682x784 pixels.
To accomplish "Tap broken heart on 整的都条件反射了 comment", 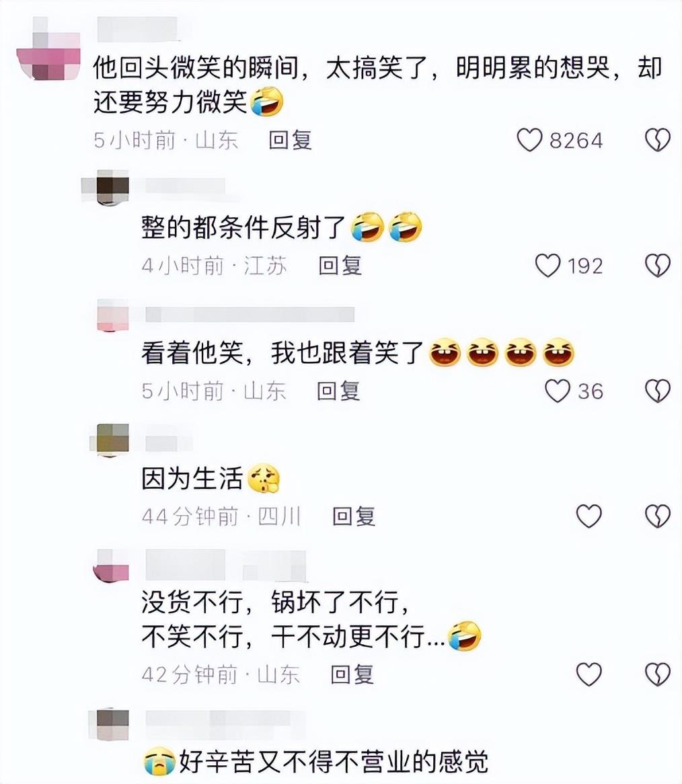I will click(x=658, y=265).
